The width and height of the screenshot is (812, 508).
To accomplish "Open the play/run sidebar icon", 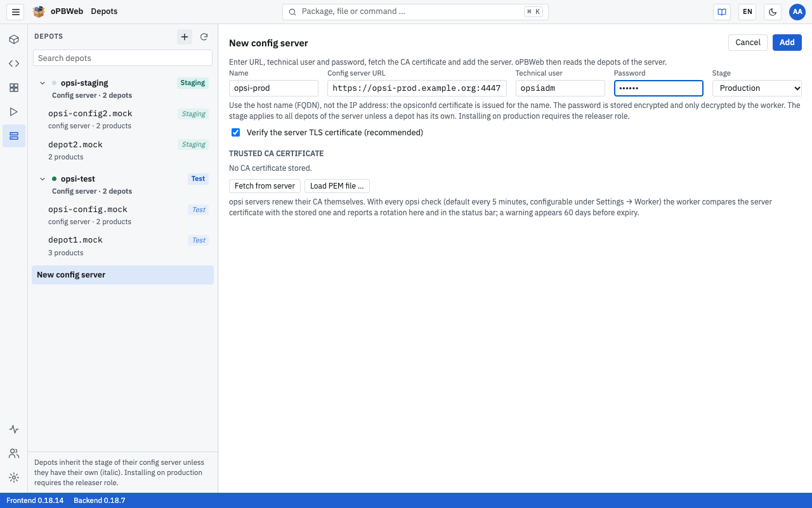I will tap(14, 112).
